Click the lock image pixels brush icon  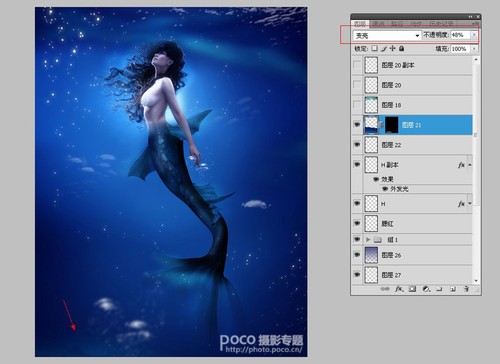coord(384,49)
